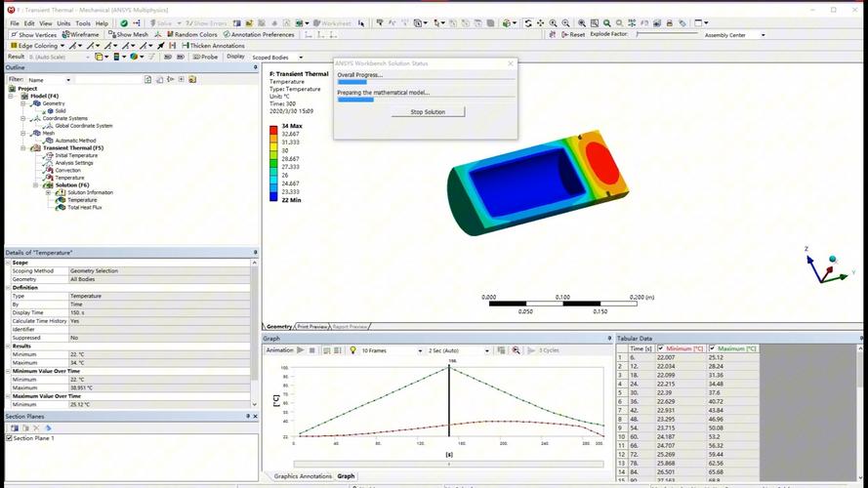Close the Solution Status dialog
This screenshot has width=868, height=488.
(511, 63)
